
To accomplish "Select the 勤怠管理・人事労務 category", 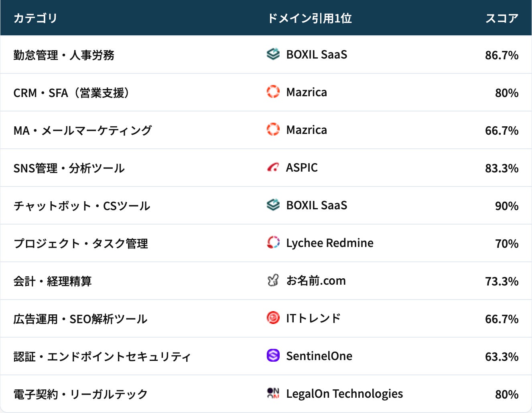I will coord(64,55).
